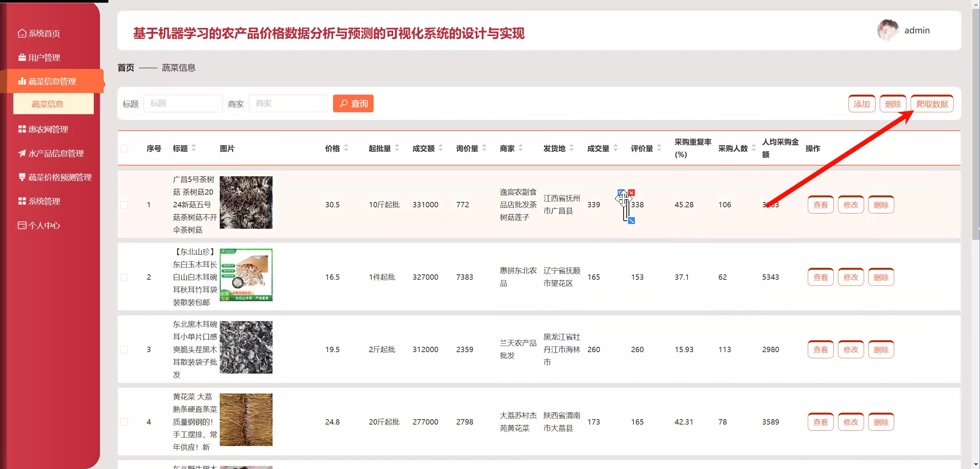Viewport: 980px width, 469px height.
Task: Click 查看 for row 1
Action: pos(821,205)
